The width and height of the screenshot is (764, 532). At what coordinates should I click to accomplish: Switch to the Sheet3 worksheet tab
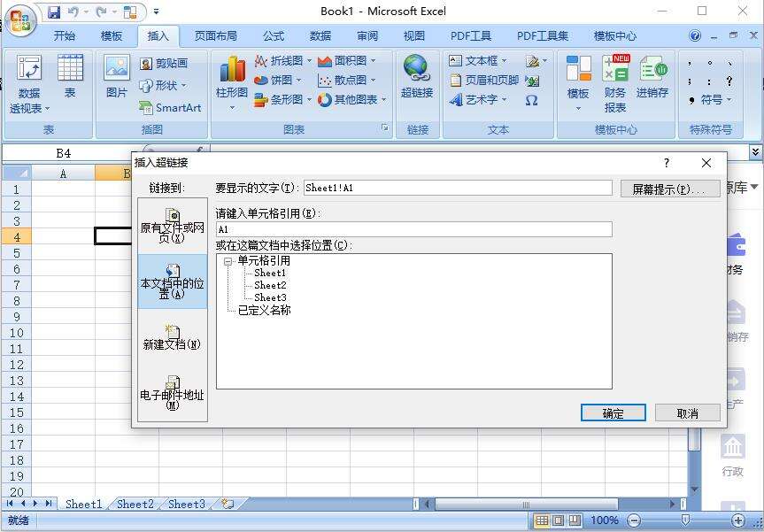(x=186, y=504)
